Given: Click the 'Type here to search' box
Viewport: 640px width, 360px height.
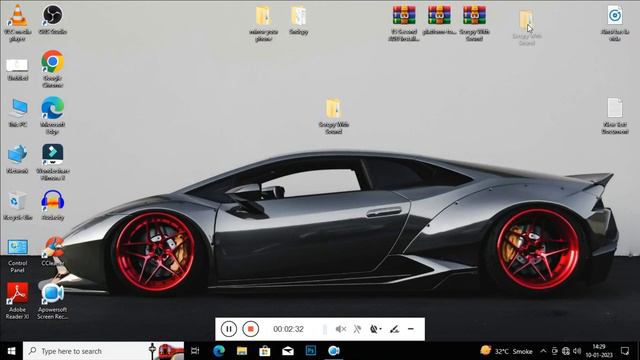Looking at the screenshot, I should click(103, 351).
